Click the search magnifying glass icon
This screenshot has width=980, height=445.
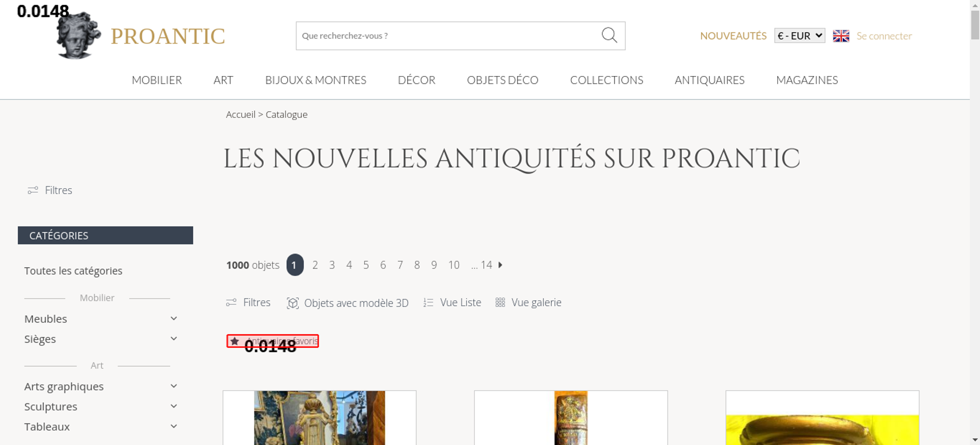point(609,35)
